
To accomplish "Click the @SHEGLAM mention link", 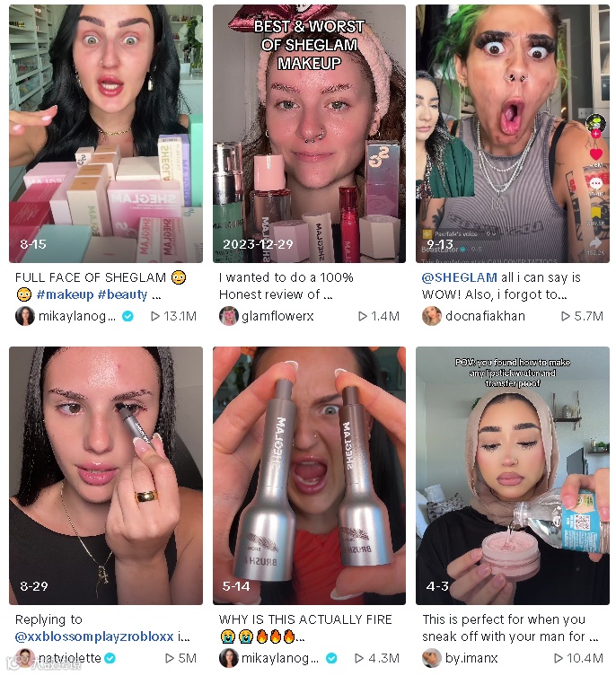I will [460, 277].
